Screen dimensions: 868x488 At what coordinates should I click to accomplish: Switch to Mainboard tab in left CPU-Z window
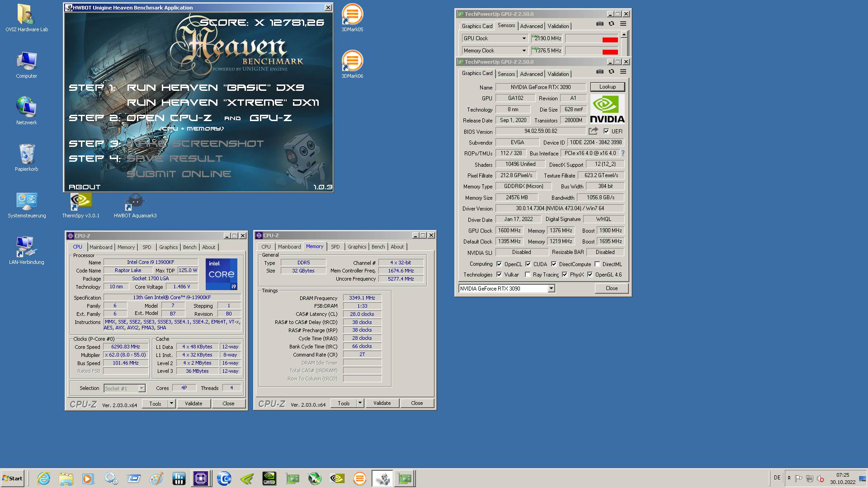pos(100,247)
